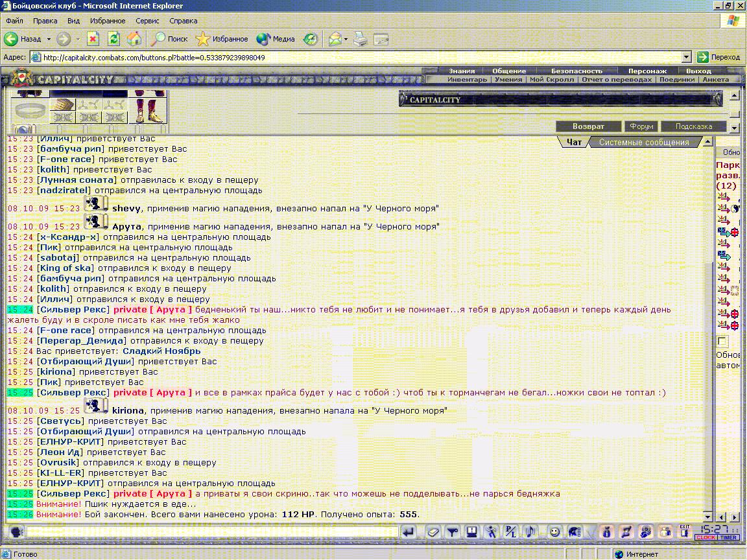Click the red CLOCK label
This screenshot has width=747, height=560.
coord(705,537)
